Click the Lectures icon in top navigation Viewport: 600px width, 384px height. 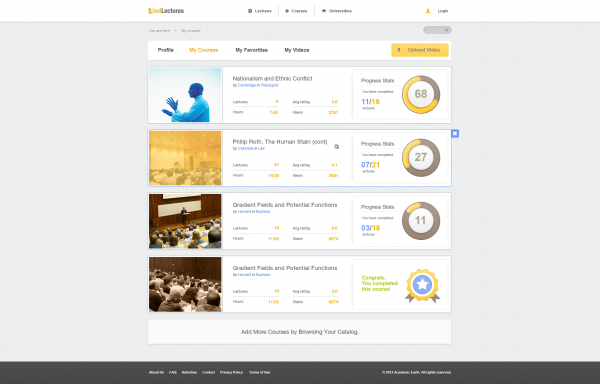click(x=250, y=11)
